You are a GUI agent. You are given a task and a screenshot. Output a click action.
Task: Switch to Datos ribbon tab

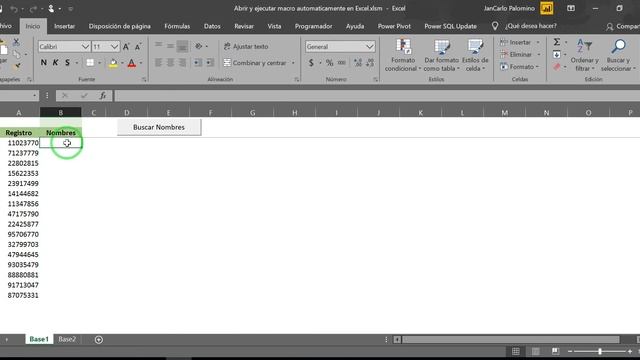212,26
